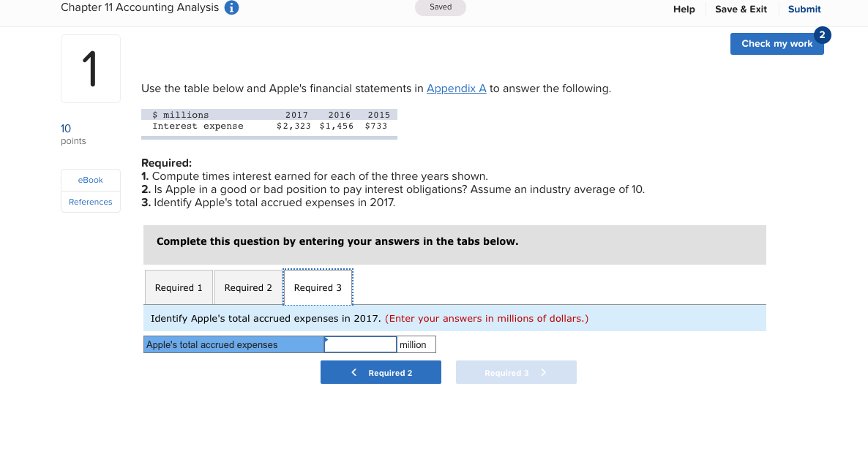Image resolution: width=868 pixels, height=465 pixels.
Task: Click the "10 points" label
Action: pos(73,135)
